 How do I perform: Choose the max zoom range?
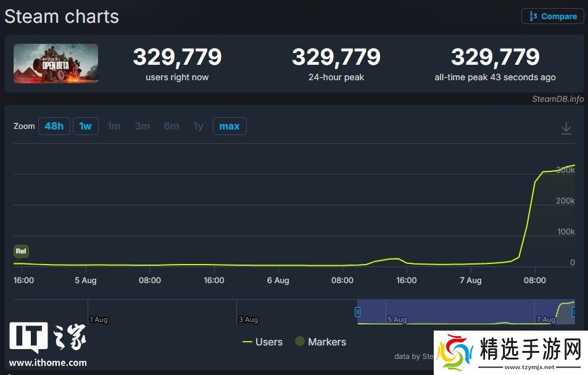(x=229, y=126)
